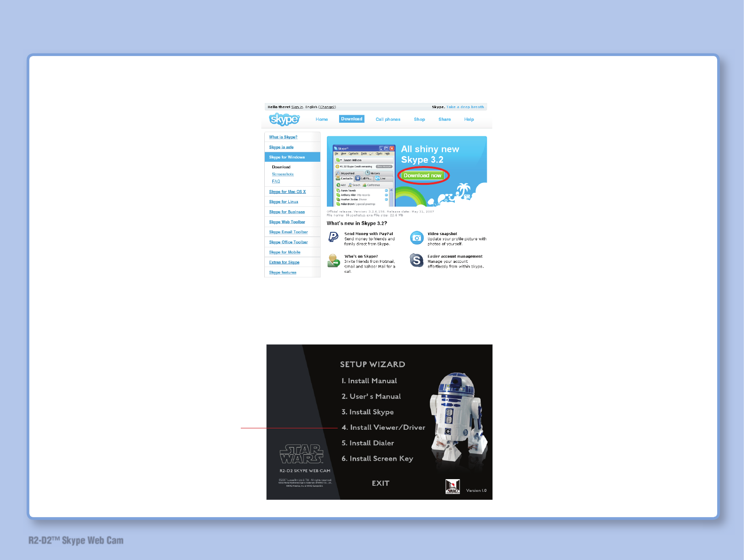Click the 'Who's on Skype?' contact icon
This screenshot has height=560, width=744.
point(333,260)
